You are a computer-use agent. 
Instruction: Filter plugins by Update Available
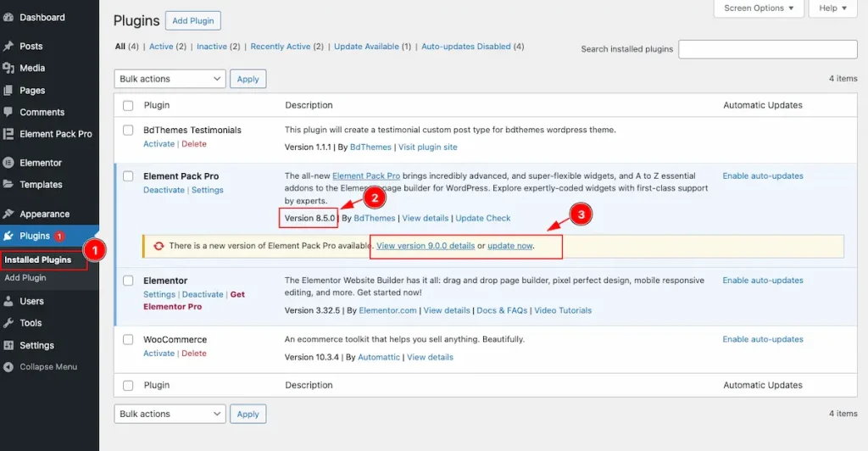(x=366, y=47)
